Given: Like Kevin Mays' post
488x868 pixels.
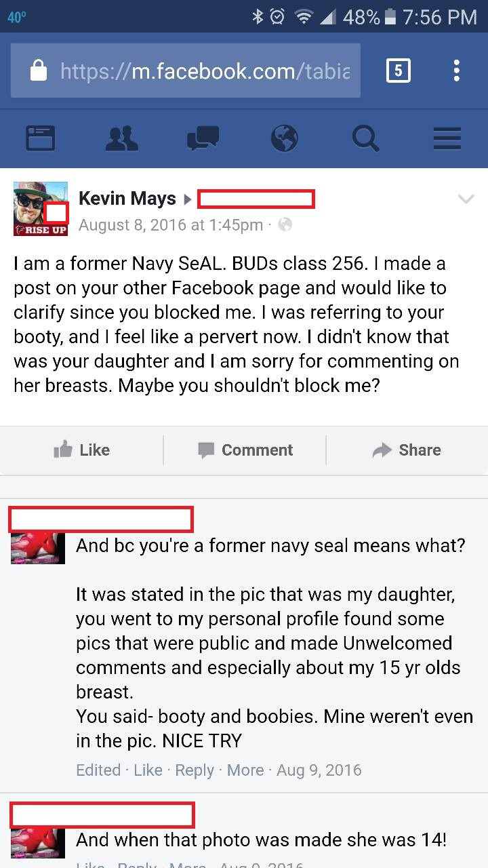Looking at the screenshot, I should click(x=81, y=450).
